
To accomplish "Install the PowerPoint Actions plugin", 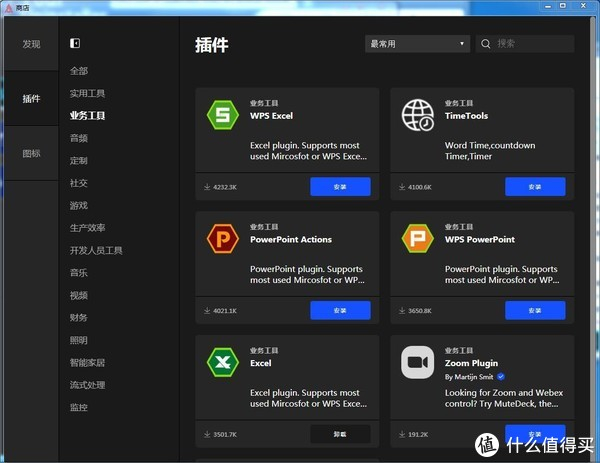I will point(340,310).
